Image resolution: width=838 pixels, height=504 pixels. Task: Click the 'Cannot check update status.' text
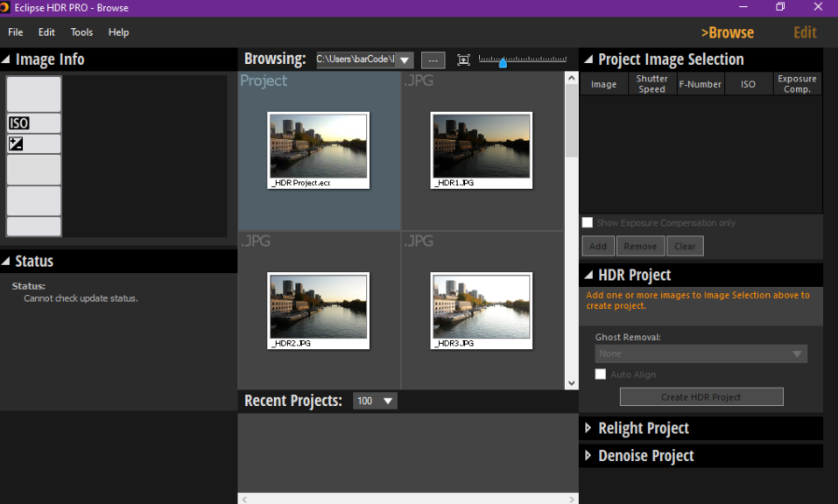point(81,298)
